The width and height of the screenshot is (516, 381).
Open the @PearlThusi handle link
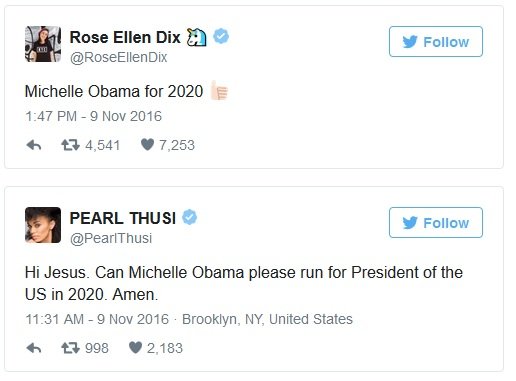(111, 238)
